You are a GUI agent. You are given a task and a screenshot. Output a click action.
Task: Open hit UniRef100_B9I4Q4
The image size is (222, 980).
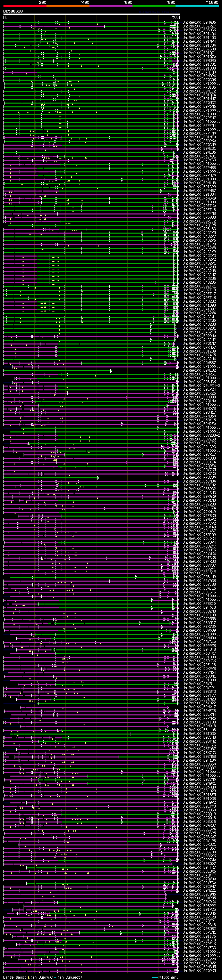pos(199,34)
